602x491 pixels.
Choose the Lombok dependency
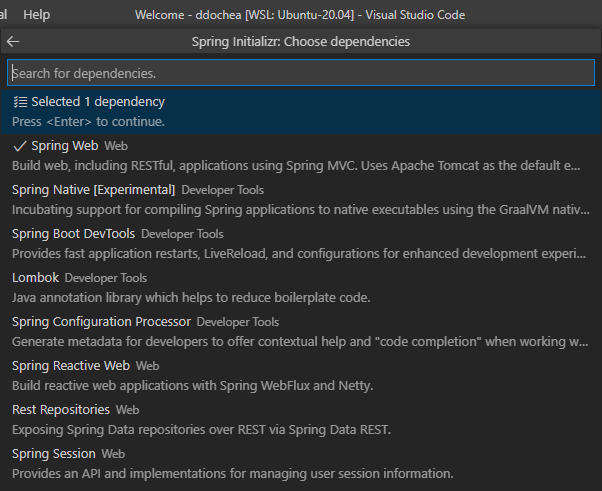pyautogui.click(x=301, y=288)
